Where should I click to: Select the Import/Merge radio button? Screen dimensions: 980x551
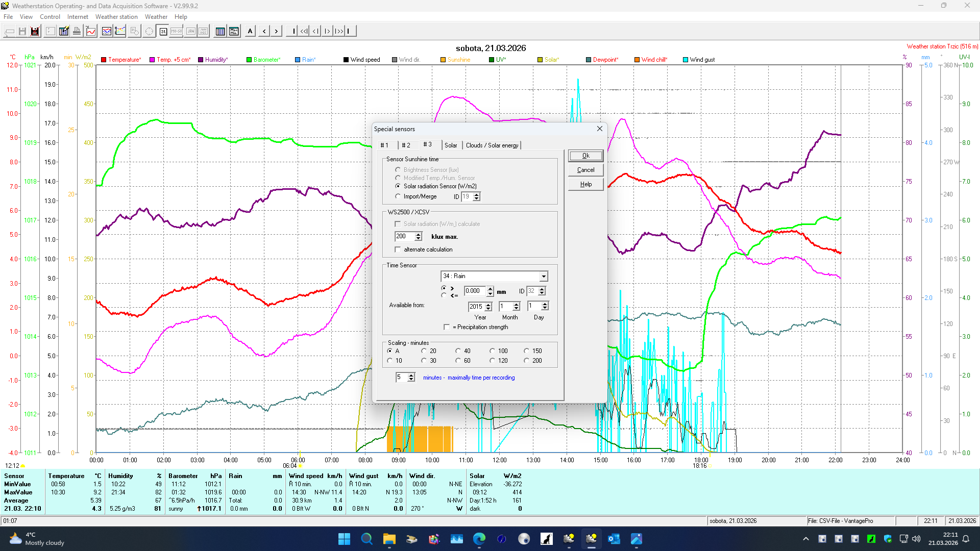click(399, 196)
